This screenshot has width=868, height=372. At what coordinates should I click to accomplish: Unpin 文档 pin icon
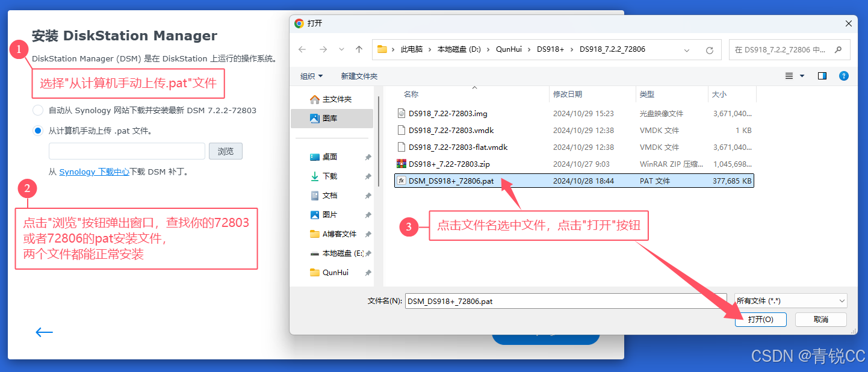368,196
